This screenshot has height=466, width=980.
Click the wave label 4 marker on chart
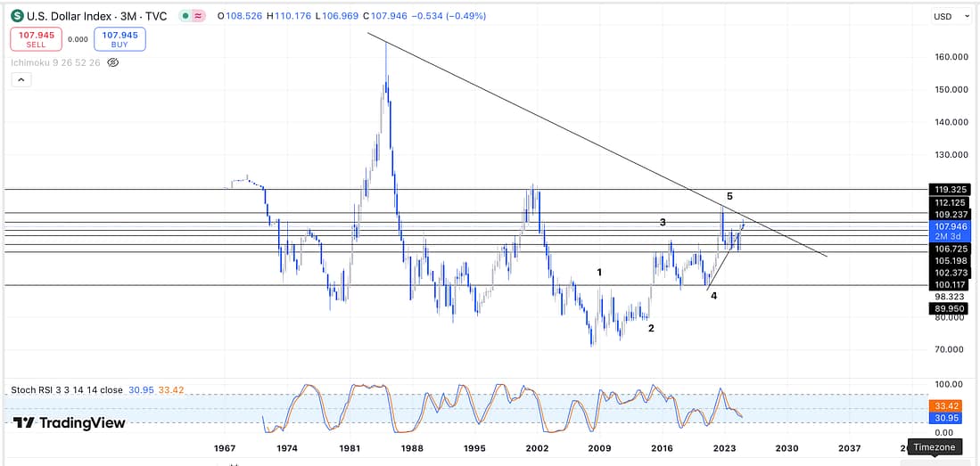[713, 296]
